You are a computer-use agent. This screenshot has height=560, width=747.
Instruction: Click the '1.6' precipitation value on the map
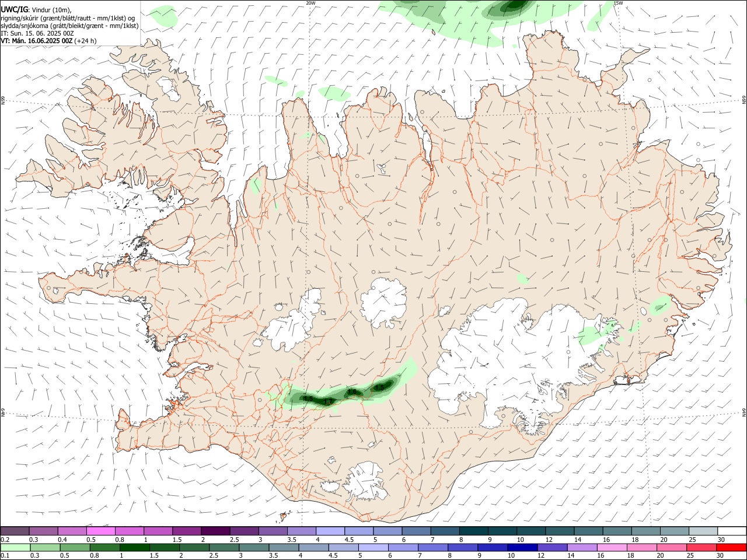[x=352, y=392]
